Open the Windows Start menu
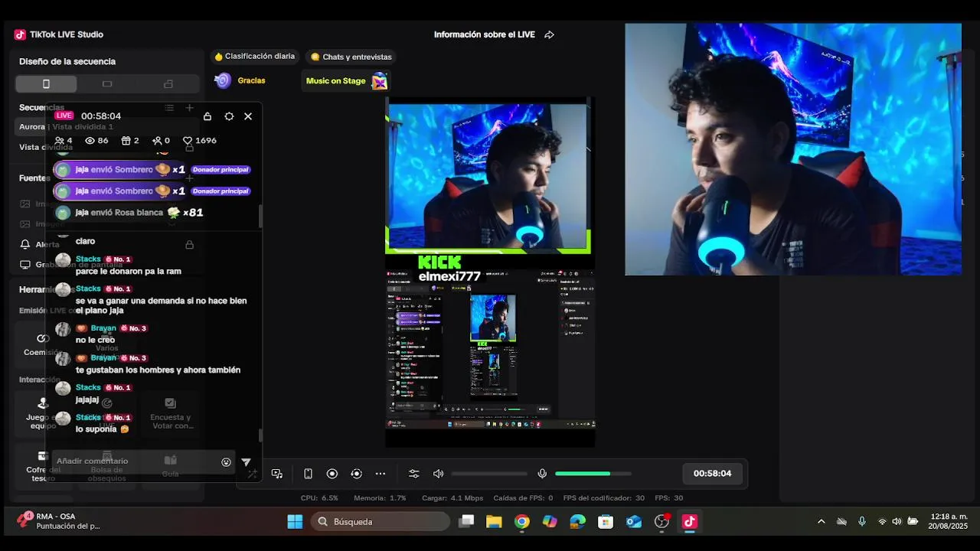Screen dimensions: 980x551 (x=295, y=522)
